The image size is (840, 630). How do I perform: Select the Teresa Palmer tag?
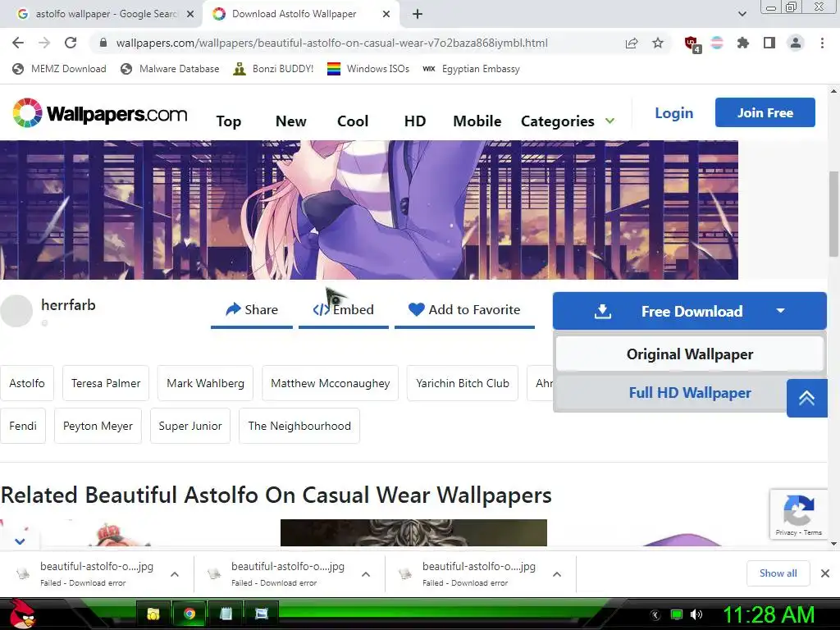tap(106, 383)
